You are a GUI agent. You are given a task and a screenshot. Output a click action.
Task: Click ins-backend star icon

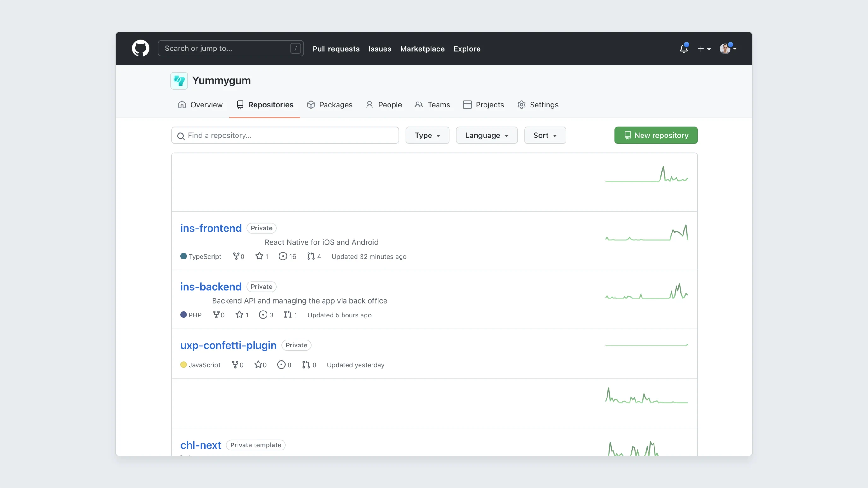pos(239,315)
